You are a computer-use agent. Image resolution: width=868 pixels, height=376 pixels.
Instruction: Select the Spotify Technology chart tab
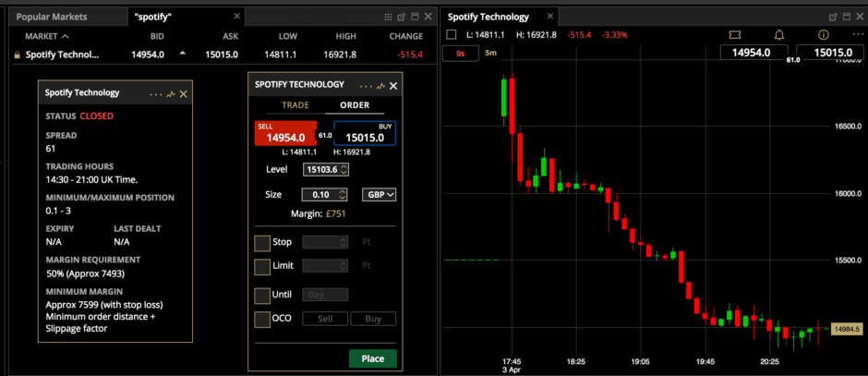[488, 17]
